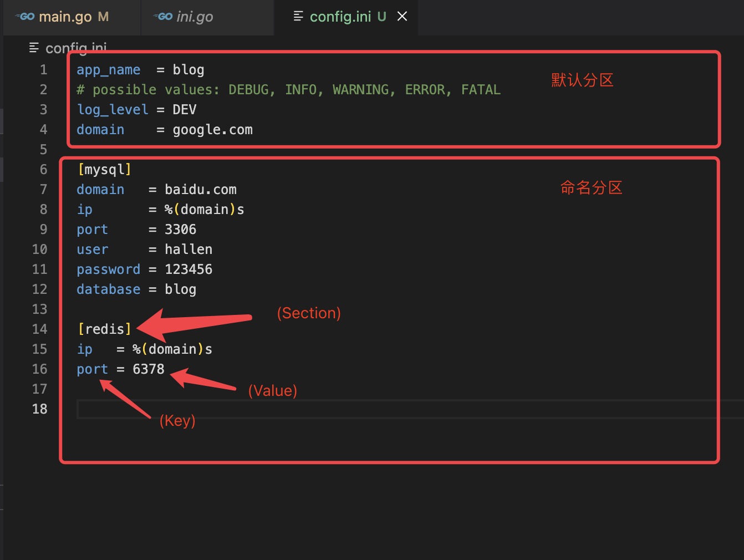This screenshot has width=744, height=560.
Task: Click the google.com value on line 4
Action: click(212, 130)
